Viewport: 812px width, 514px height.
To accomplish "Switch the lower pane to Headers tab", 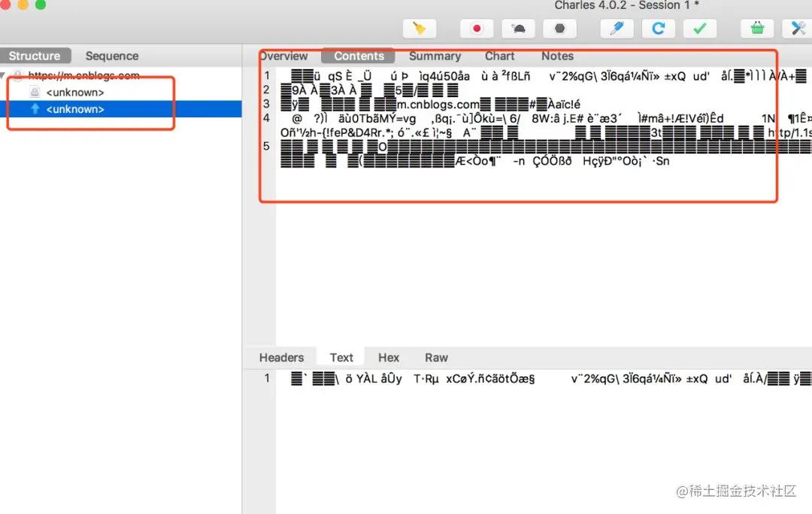I will tap(281, 357).
